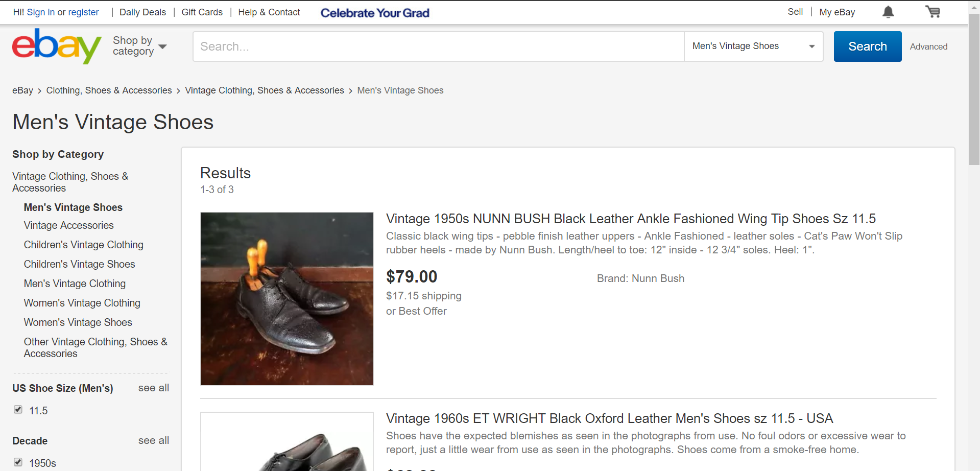The width and height of the screenshot is (980, 471).
Task: Uncheck the 11.5 shoe size filter
Action: click(18, 410)
